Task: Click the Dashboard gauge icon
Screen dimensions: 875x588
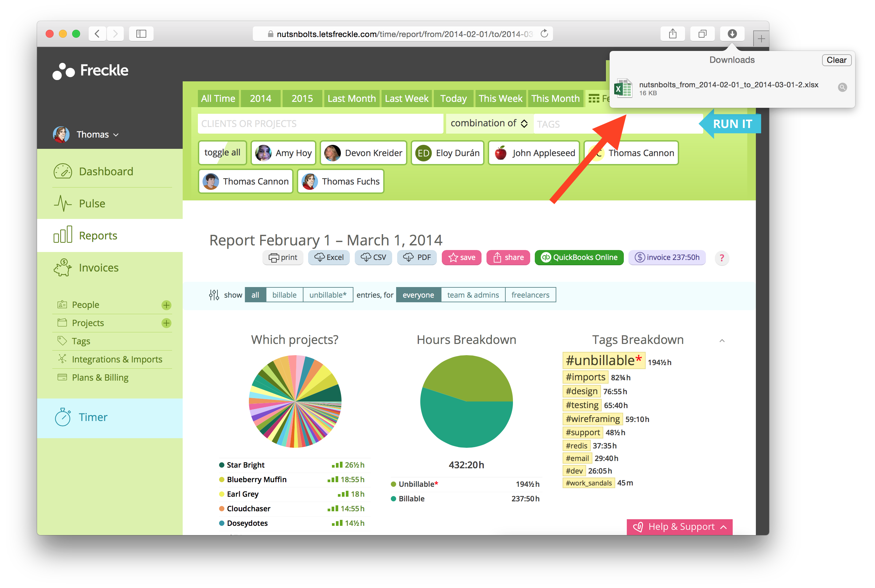Action: (62, 171)
